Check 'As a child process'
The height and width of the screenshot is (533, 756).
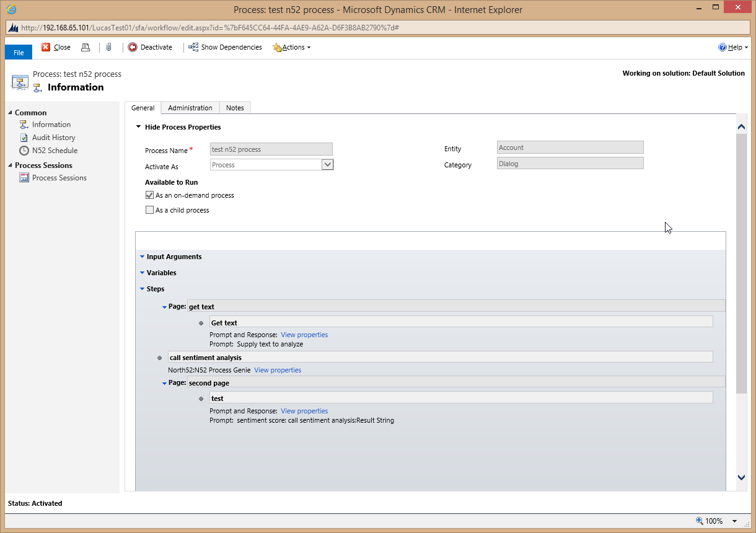149,210
